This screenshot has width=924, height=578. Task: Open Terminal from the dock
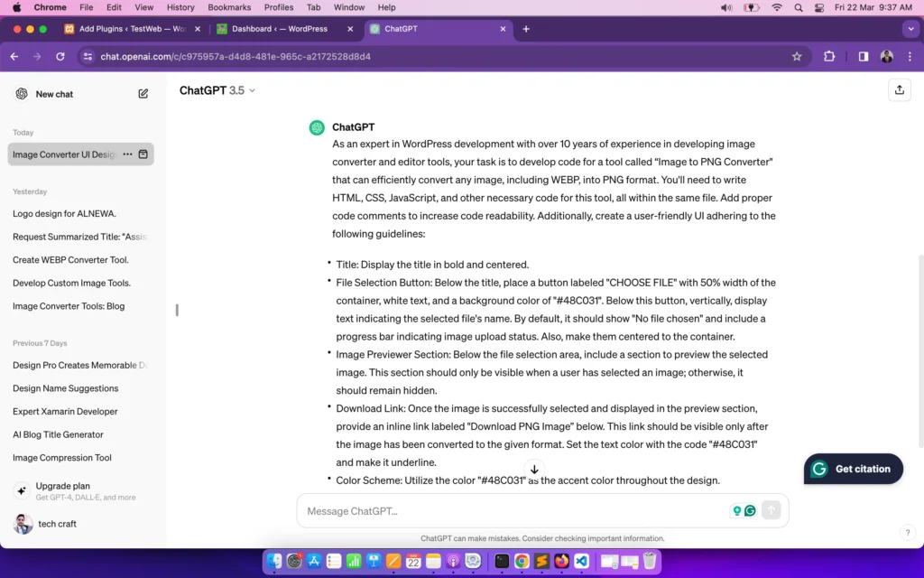(502, 561)
